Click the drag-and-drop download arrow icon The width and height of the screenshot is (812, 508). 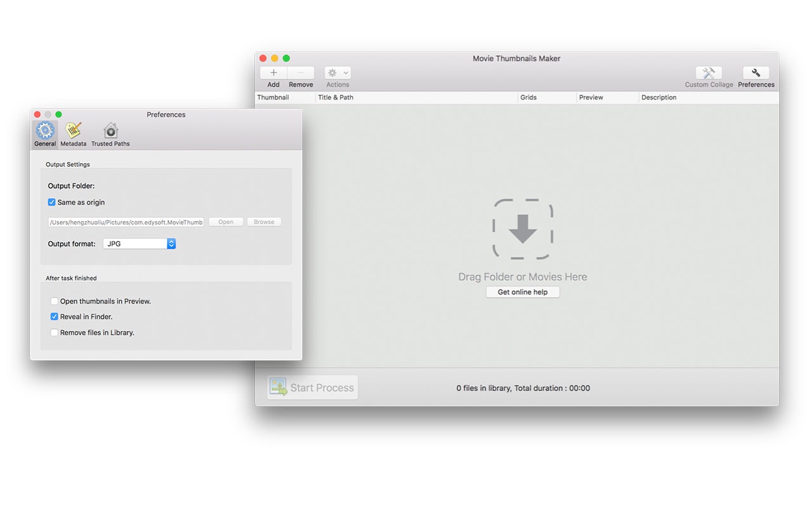pyautogui.click(x=523, y=229)
